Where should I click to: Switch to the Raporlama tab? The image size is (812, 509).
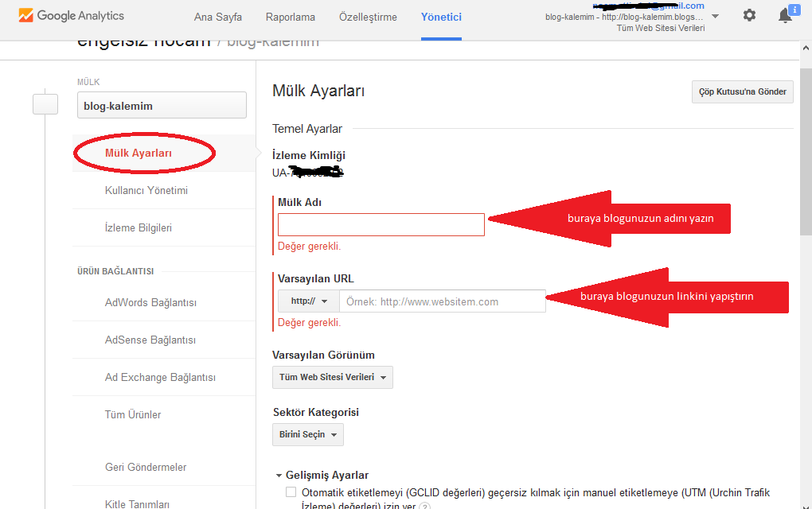pos(291,17)
